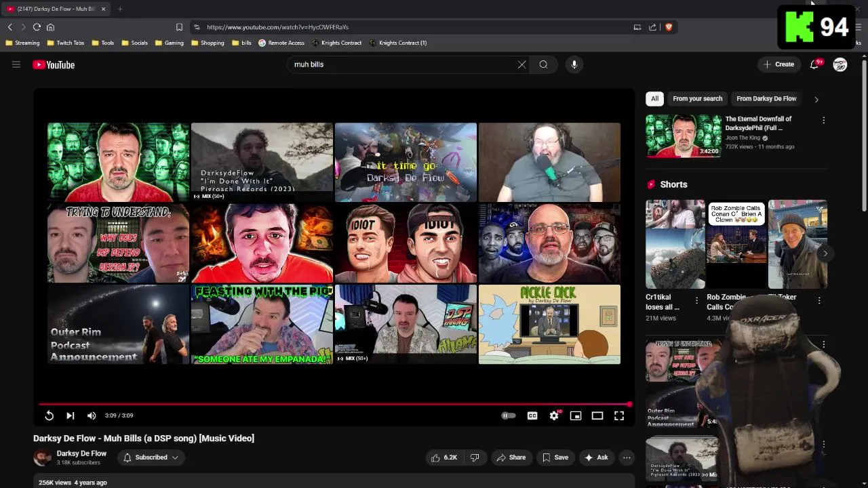The height and width of the screenshot is (488, 868).
Task: Seek on the red video progress bar
Action: pyautogui.click(x=334, y=404)
